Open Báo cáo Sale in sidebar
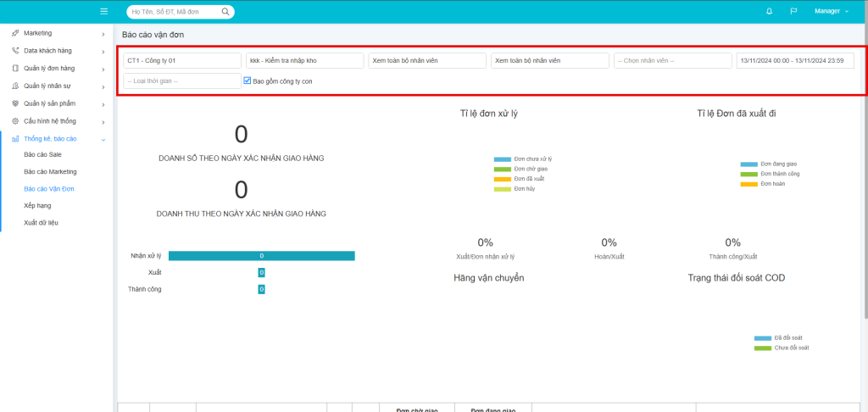868x412 pixels. (x=42, y=155)
